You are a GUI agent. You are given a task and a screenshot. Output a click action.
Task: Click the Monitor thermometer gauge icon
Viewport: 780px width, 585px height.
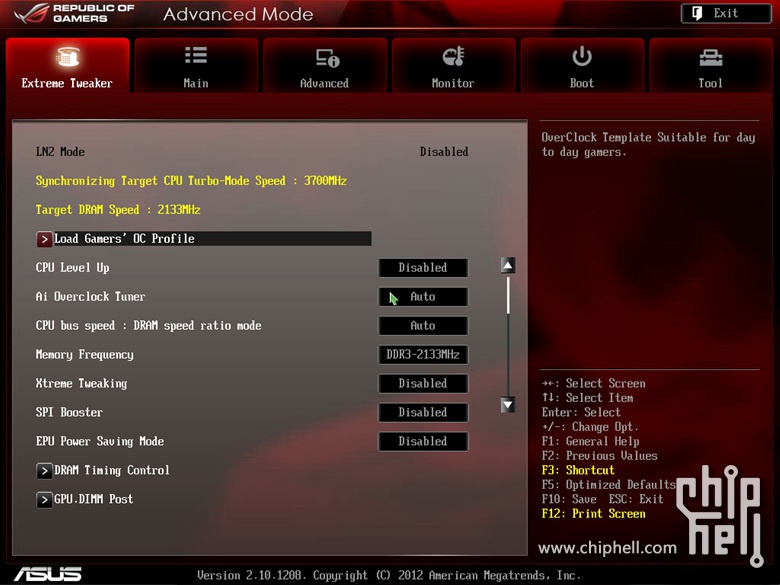[453, 57]
